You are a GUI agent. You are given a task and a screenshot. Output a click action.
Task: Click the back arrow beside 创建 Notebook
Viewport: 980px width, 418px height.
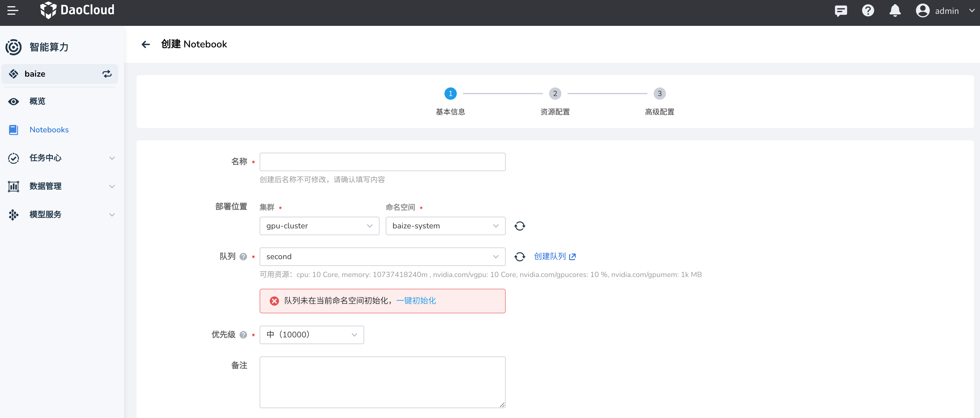point(146,45)
